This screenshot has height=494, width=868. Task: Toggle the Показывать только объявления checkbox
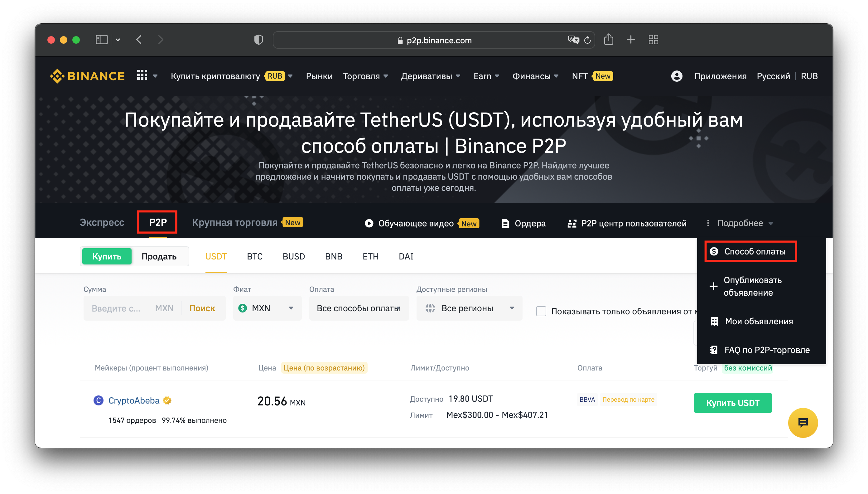click(539, 310)
